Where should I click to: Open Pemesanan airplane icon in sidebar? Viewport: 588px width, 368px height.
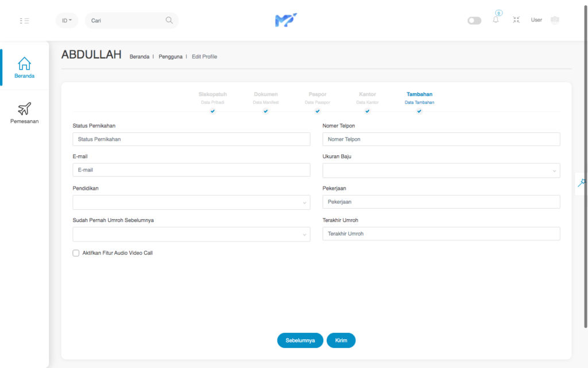click(x=25, y=109)
